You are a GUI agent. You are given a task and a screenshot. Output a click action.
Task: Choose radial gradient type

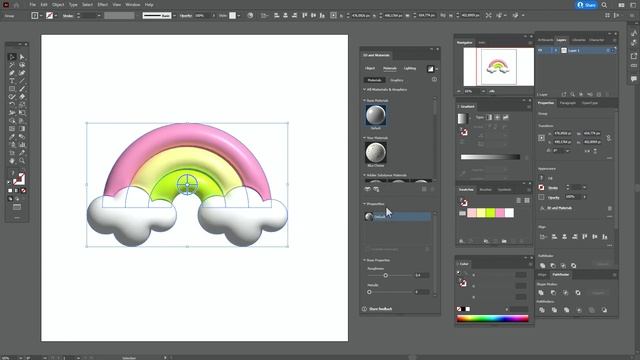click(497, 117)
